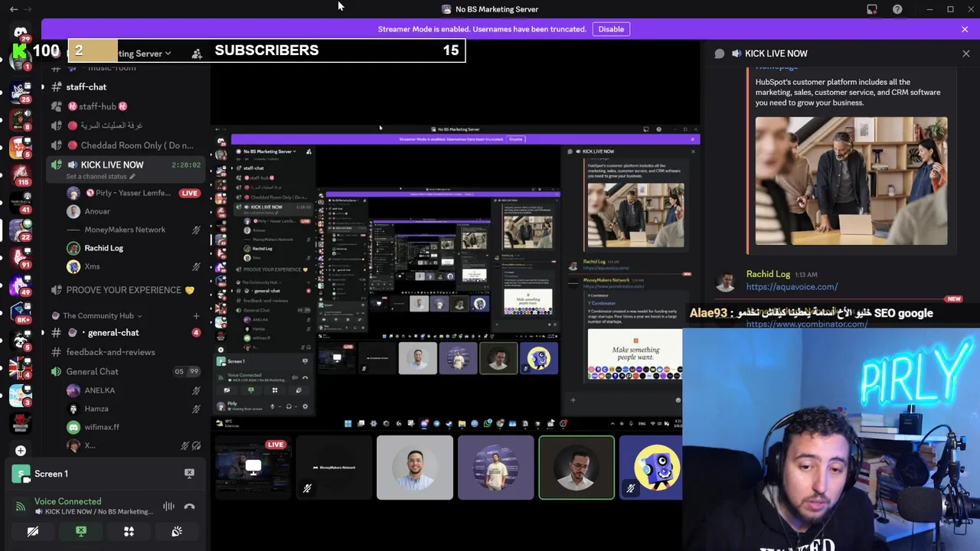Open the British flag server icon
Screen dimensions: 980x551
tap(20, 367)
